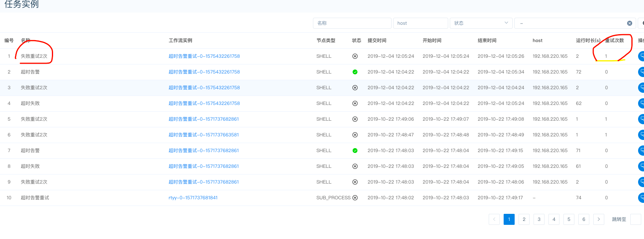Focus the 名称 search field
Image resolution: width=644 pixels, height=239 pixels.
coord(352,23)
